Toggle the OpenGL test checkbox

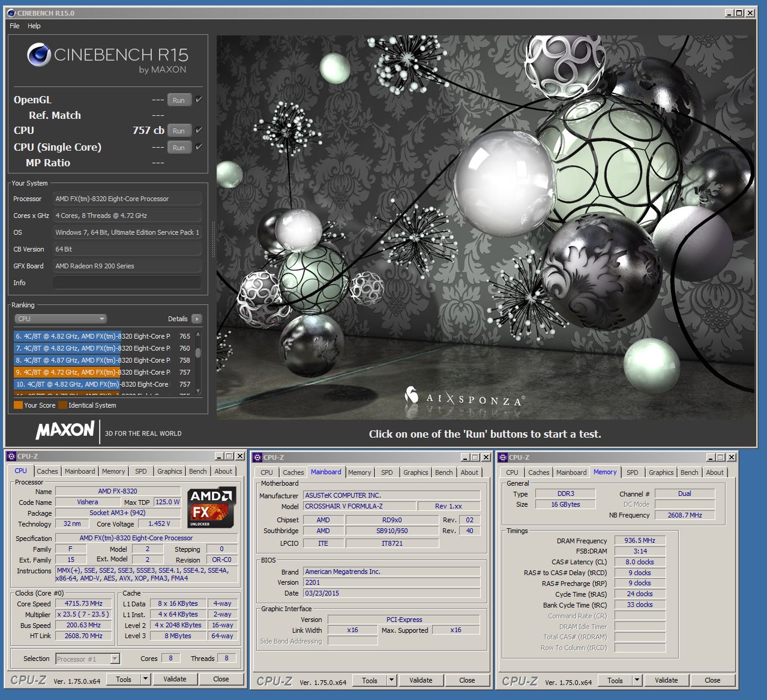click(199, 100)
